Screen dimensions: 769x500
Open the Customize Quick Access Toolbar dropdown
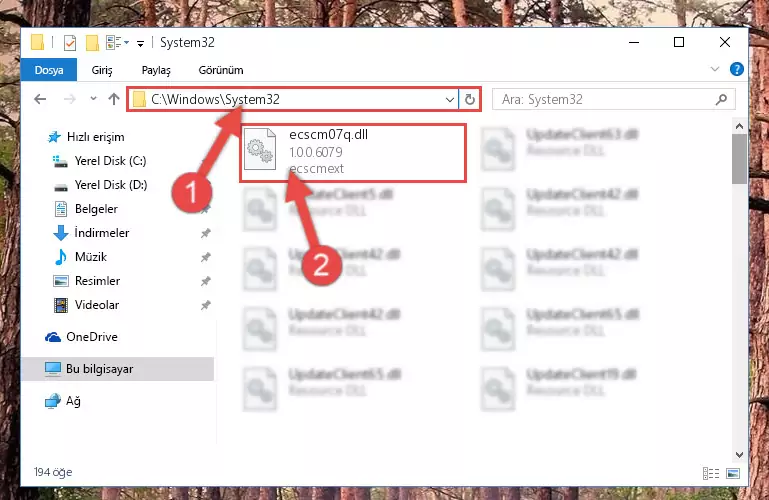click(140, 44)
